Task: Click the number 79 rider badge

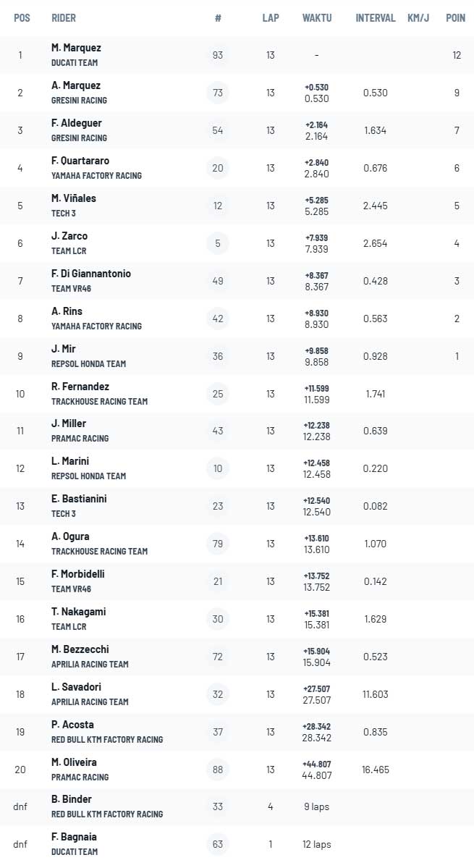Action: click(x=218, y=544)
